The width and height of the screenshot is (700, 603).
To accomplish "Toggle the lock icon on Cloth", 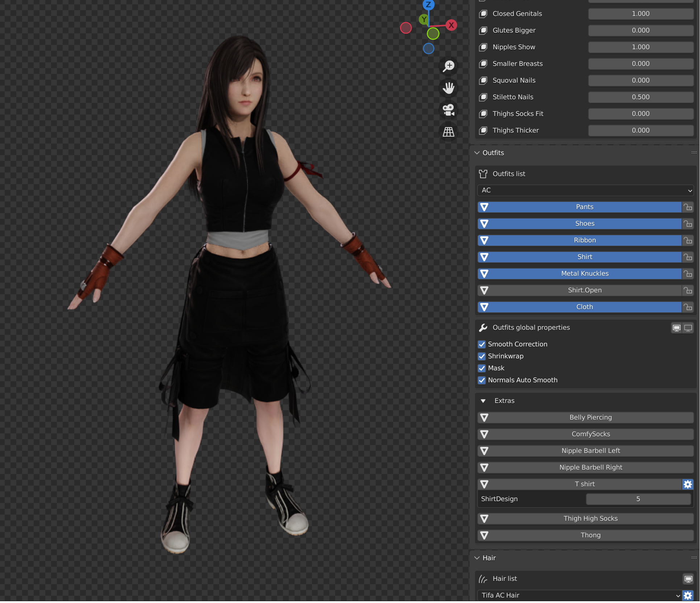I will (x=688, y=307).
